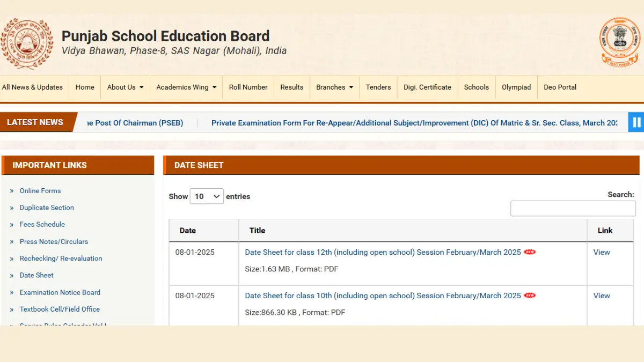Open the Online Forms link

point(40,190)
